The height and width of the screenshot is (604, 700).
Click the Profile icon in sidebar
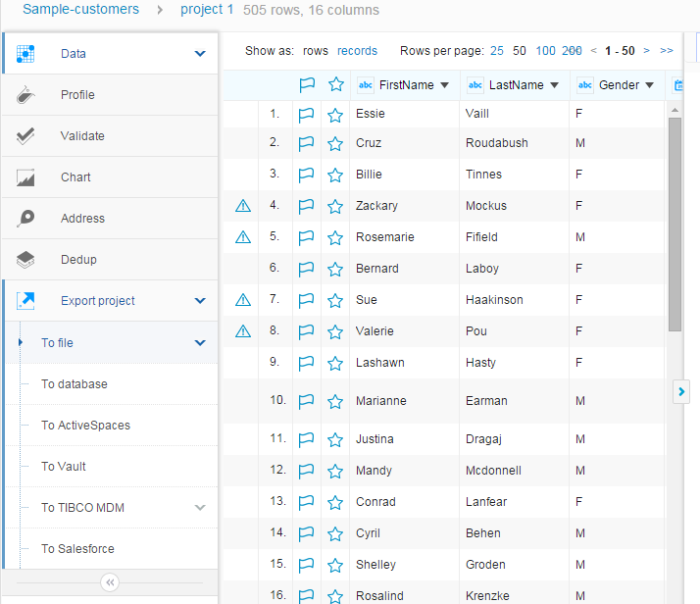click(x=26, y=95)
